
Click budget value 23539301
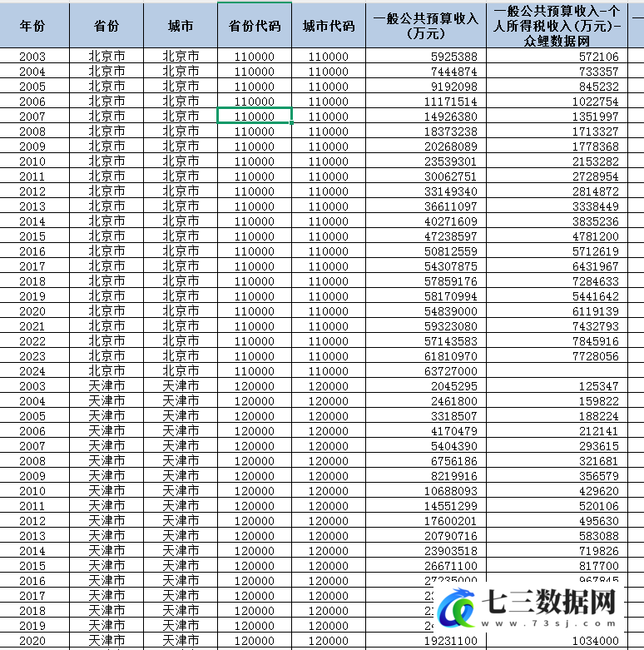pyautogui.click(x=451, y=161)
